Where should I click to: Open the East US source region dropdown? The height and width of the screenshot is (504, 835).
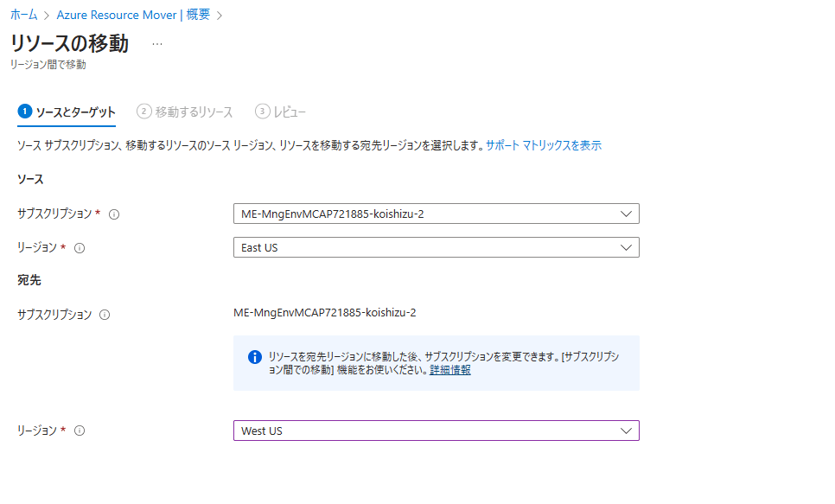(437, 247)
